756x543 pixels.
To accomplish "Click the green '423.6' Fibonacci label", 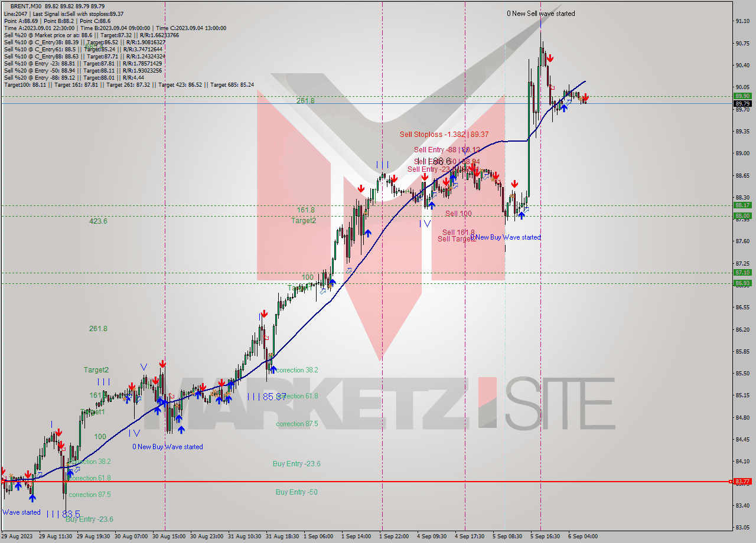I will pyautogui.click(x=98, y=221).
